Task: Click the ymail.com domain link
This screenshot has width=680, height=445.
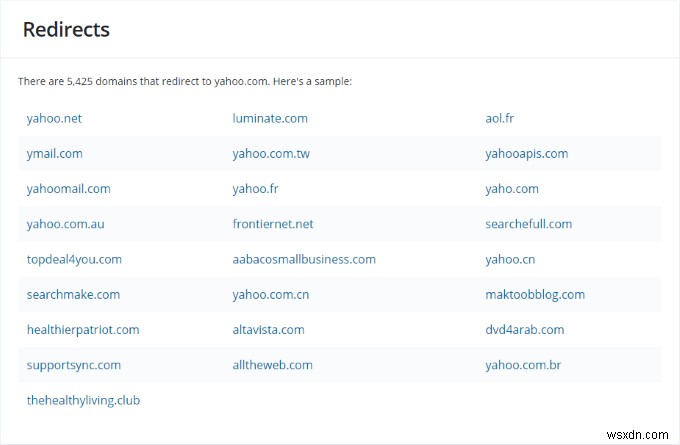Action: [55, 153]
